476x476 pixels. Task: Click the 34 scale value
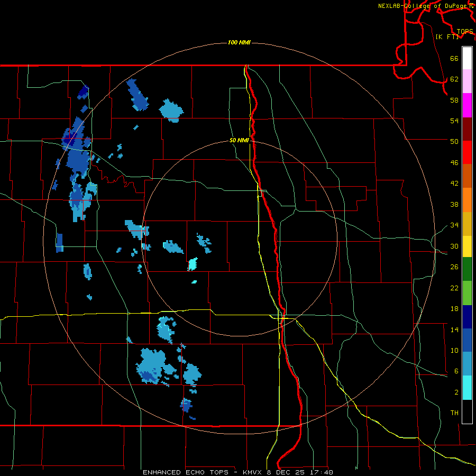454,225
